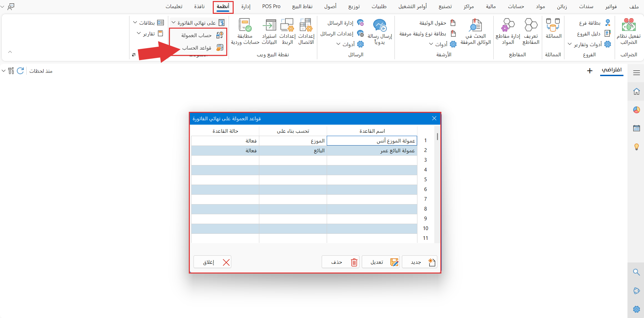Switch to the حسابات tab
644x318 pixels.
(516, 6)
